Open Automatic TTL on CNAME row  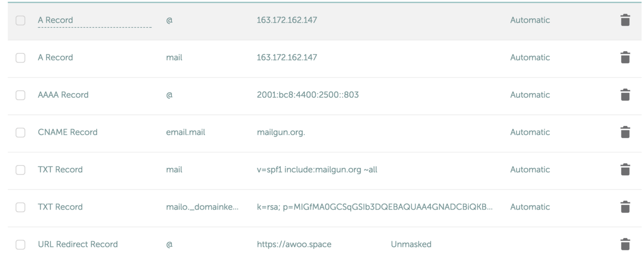(530, 132)
